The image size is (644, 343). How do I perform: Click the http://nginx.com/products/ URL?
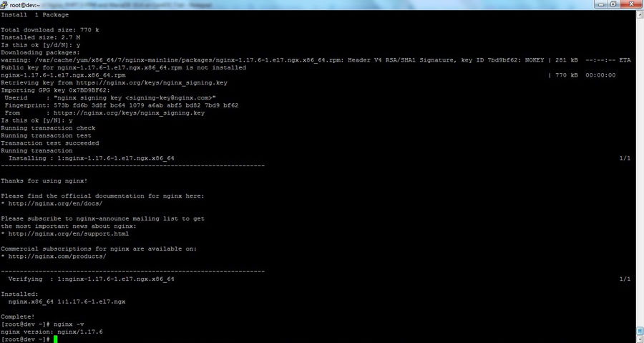click(57, 256)
